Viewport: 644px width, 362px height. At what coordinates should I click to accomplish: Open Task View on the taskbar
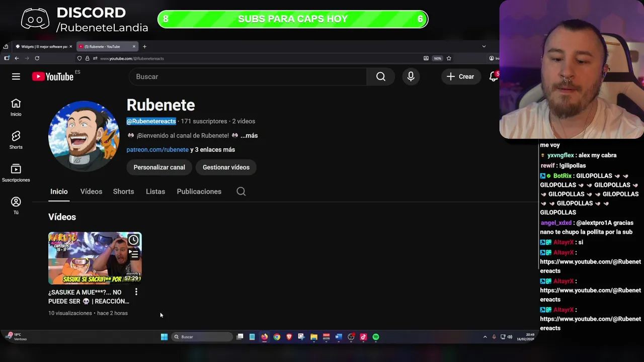click(x=240, y=337)
